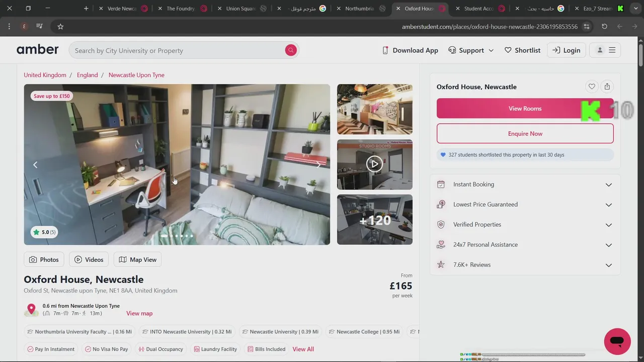
Task: Go to England breadcrumb
Action: coord(87,75)
